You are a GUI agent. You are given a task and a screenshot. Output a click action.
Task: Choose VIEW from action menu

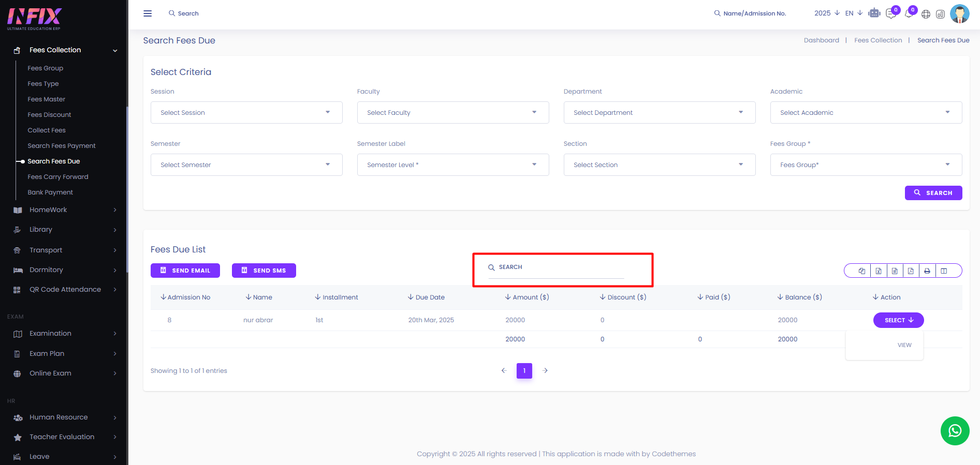pos(904,345)
